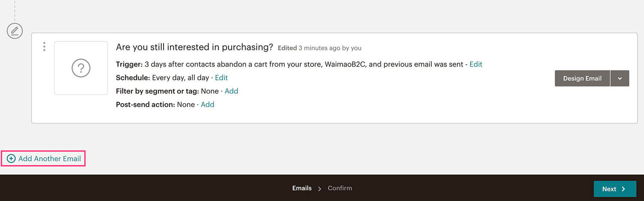Click the Next button
644x201 pixels.
(615, 189)
